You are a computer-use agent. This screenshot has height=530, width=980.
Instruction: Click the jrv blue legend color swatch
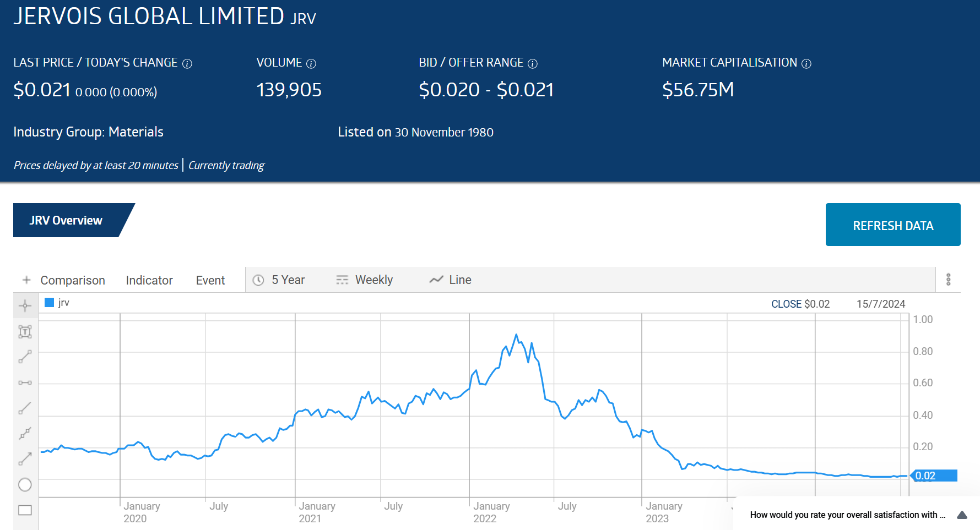[x=49, y=302]
